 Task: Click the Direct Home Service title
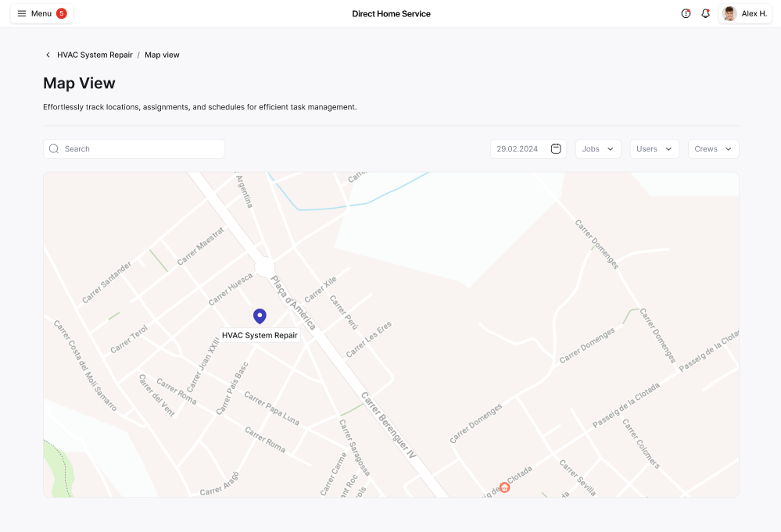point(391,13)
